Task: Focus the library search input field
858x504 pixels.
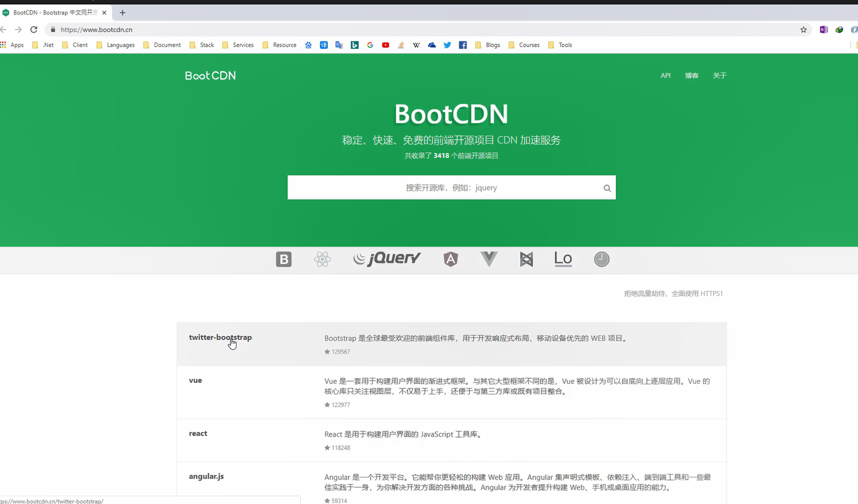Action: [x=451, y=188]
